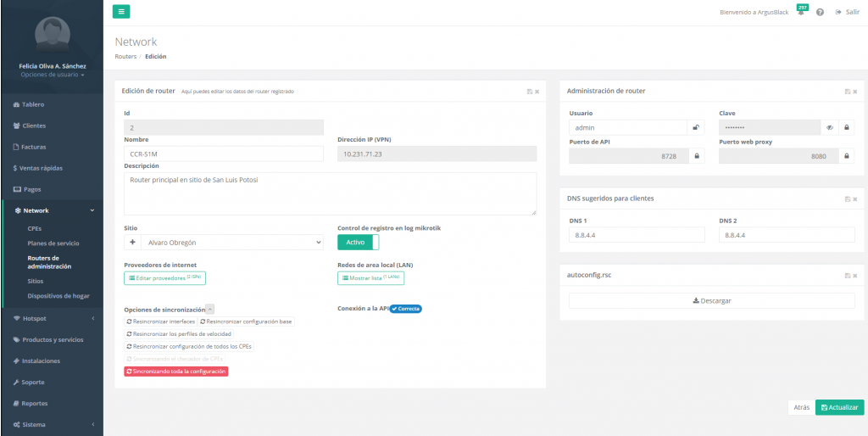The height and width of the screenshot is (436, 868).
Task: Open Opciones de usuario dropdown
Action: click(52, 75)
